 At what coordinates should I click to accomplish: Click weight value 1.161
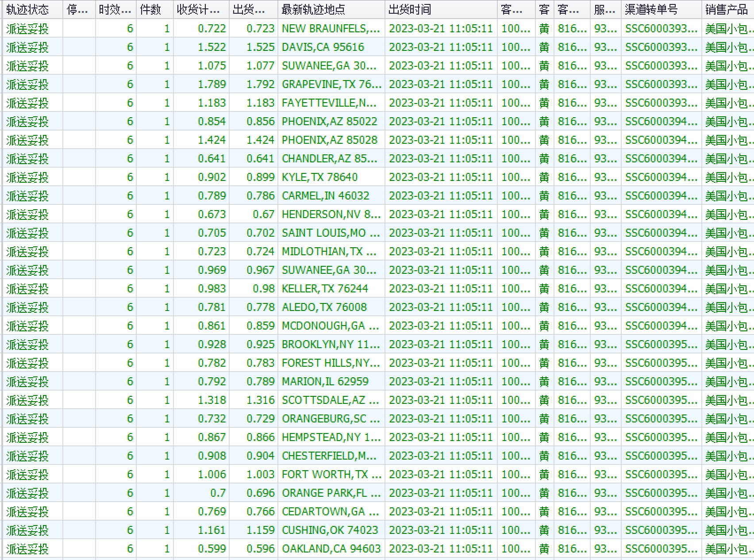[212, 530]
